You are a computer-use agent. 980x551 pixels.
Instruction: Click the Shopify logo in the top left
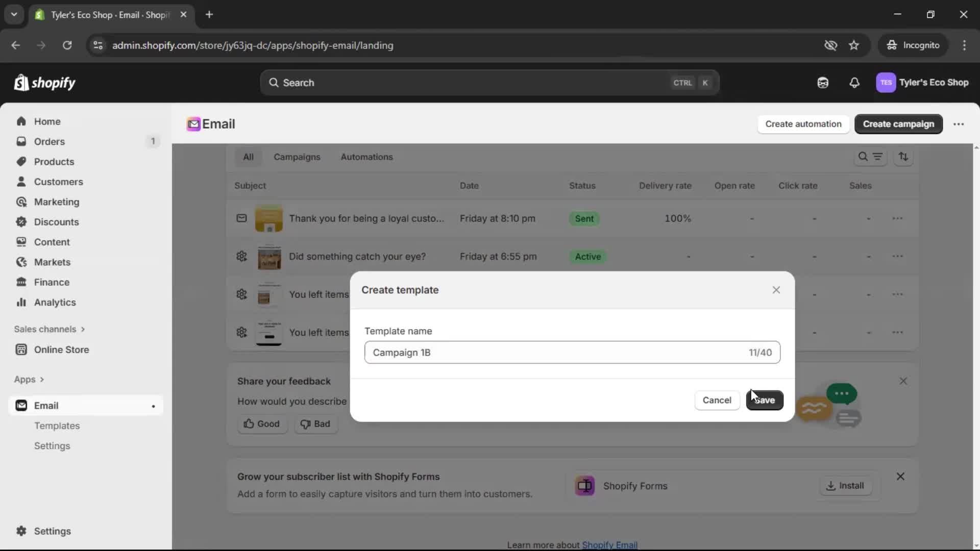pyautogui.click(x=44, y=83)
